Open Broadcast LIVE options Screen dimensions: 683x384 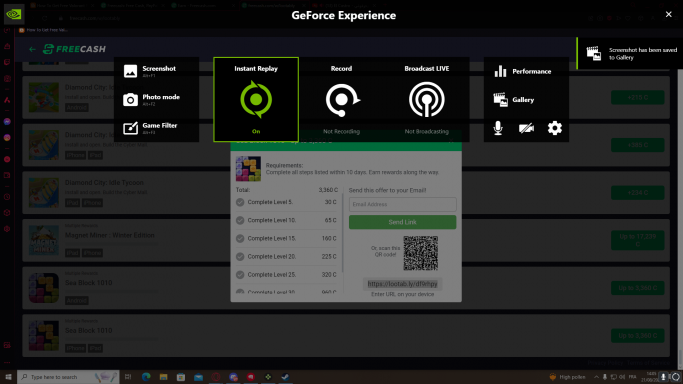[426, 99]
